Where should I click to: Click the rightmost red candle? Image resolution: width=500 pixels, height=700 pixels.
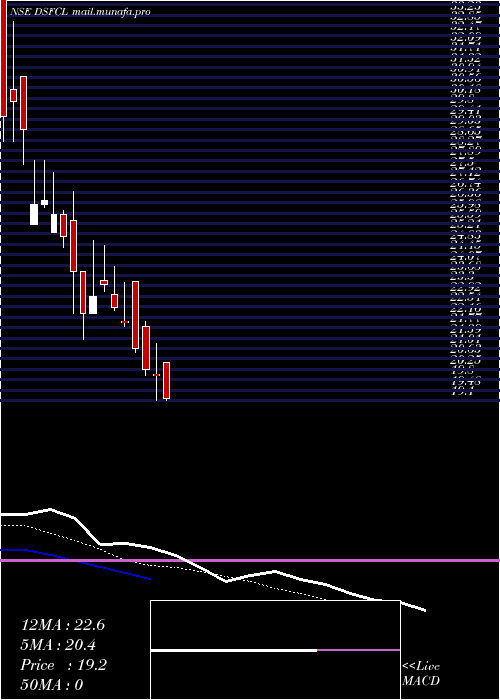coord(167,380)
